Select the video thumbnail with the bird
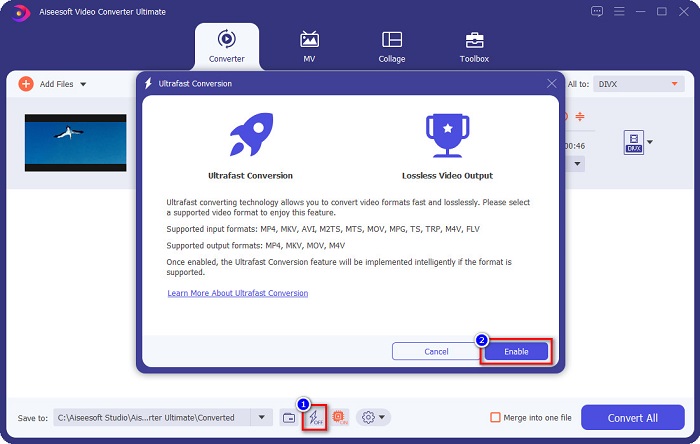The width and height of the screenshot is (700, 444). pyautogui.click(x=75, y=143)
